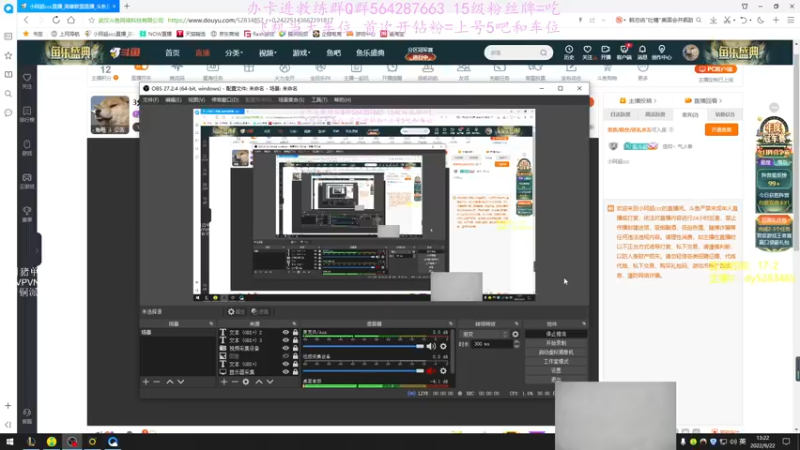Unmute the red speaker of 视频采集设备 audio
The image size is (800, 450).
click(x=431, y=371)
